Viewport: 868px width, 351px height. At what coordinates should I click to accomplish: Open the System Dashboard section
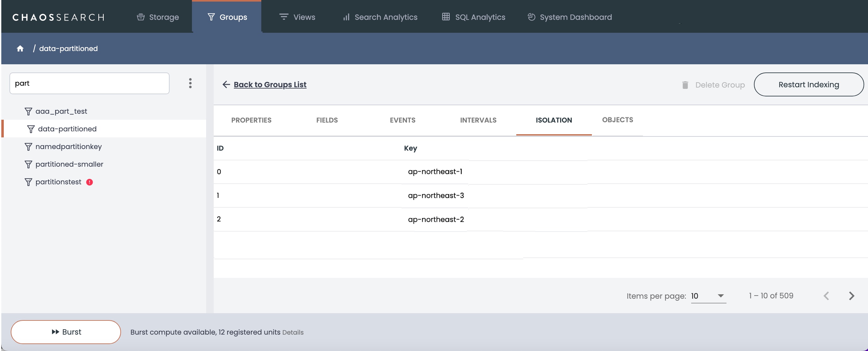tap(570, 17)
